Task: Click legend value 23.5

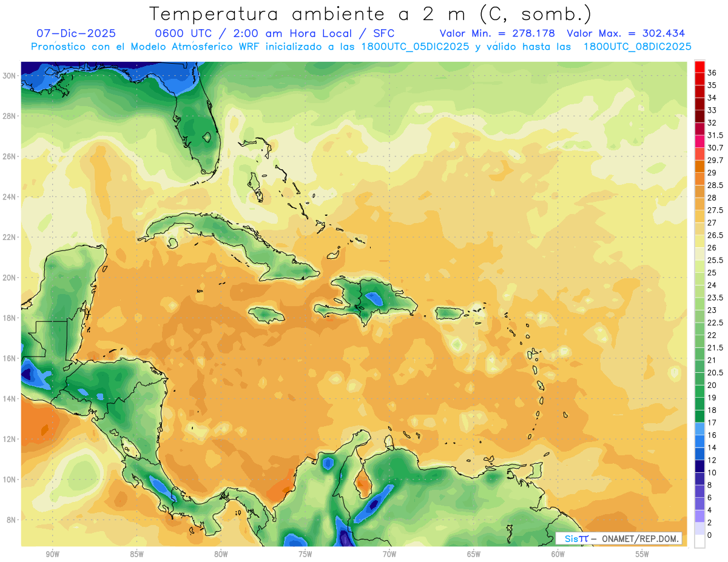Action: [715, 298]
